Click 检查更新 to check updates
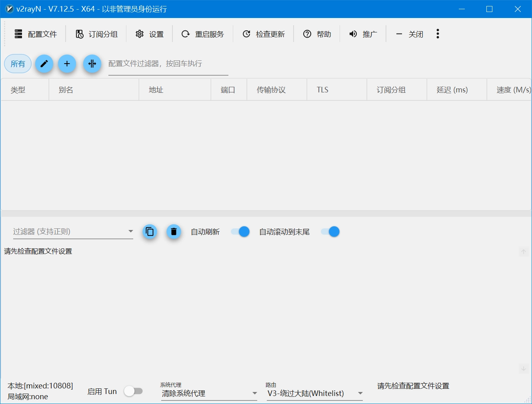This screenshot has height=404, width=532. [264, 34]
